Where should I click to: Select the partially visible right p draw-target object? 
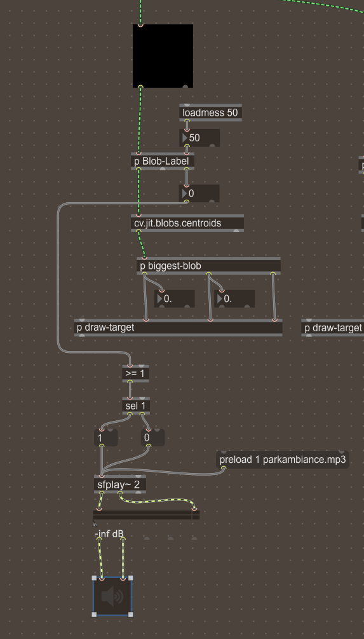pos(333,327)
